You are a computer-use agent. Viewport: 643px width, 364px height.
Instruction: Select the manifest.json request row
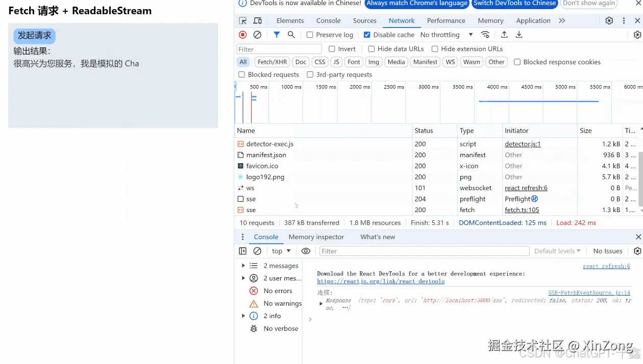coord(436,155)
